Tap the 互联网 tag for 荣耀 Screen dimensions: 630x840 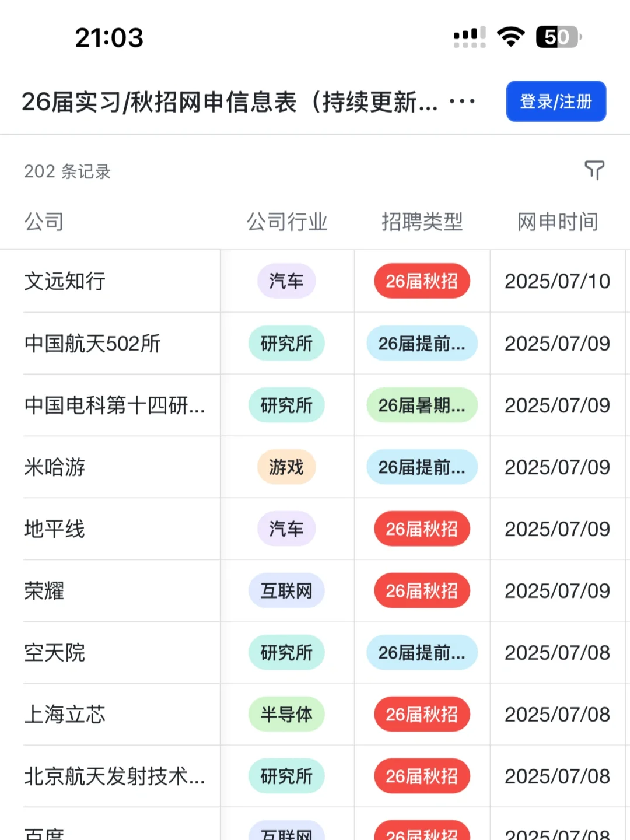pyautogui.click(x=286, y=590)
